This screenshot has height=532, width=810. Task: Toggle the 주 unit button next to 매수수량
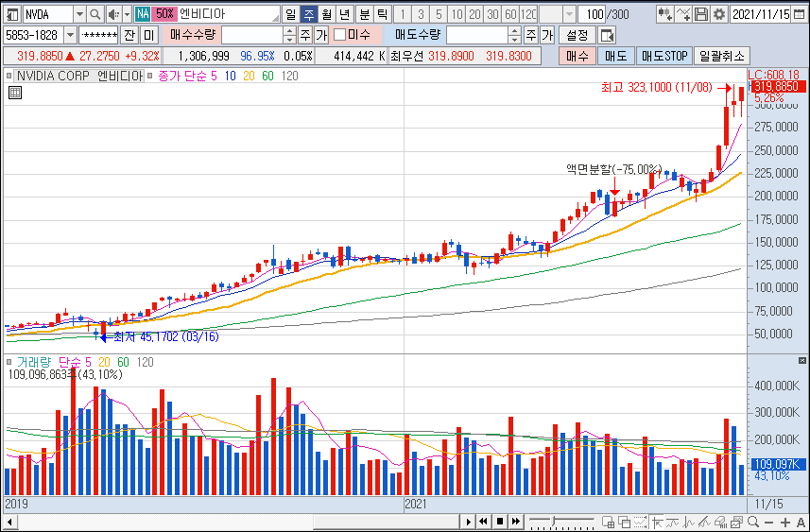pos(305,35)
